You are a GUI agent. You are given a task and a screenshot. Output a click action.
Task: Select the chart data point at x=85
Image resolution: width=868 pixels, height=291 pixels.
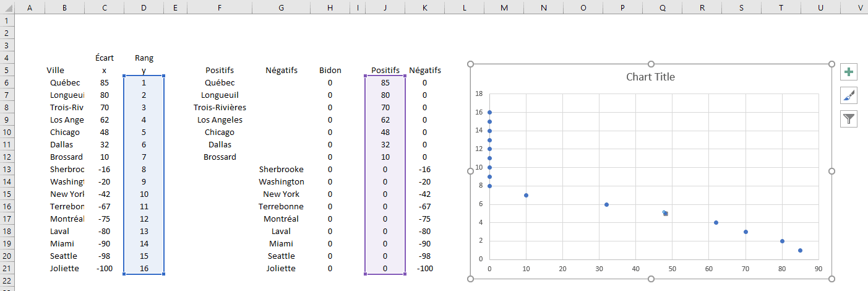(x=800, y=250)
